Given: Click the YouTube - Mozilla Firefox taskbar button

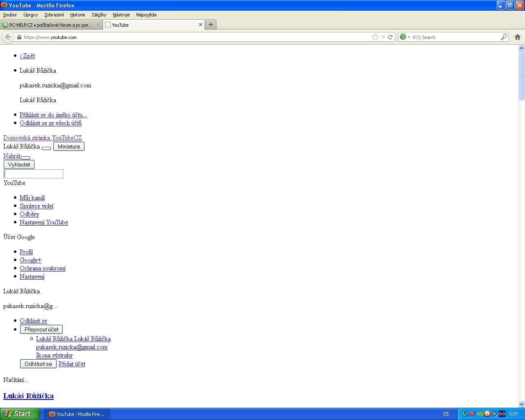Looking at the screenshot, I should 77,414.
